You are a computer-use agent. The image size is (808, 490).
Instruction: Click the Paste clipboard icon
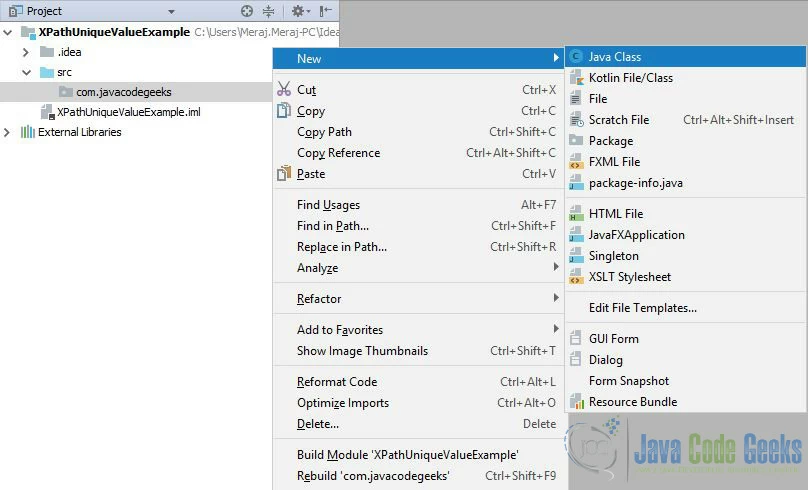point(284,174)
